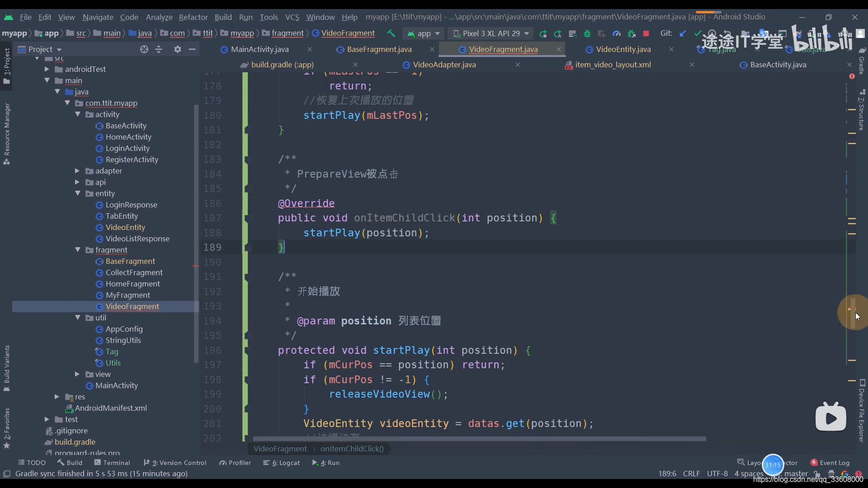The image size is (868, 488).
Task: Click Git Commit green checkmark
Action: click(x=698, y=33)
